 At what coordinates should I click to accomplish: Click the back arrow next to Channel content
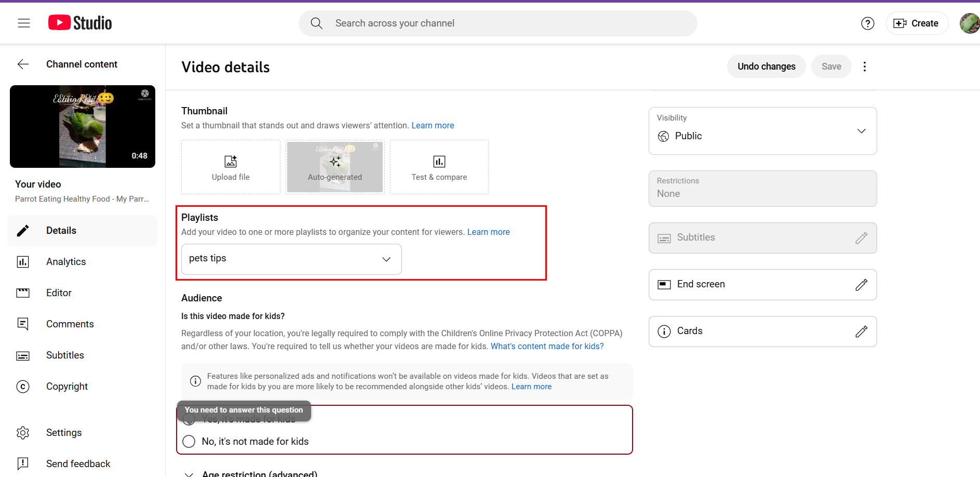[23, 64]
